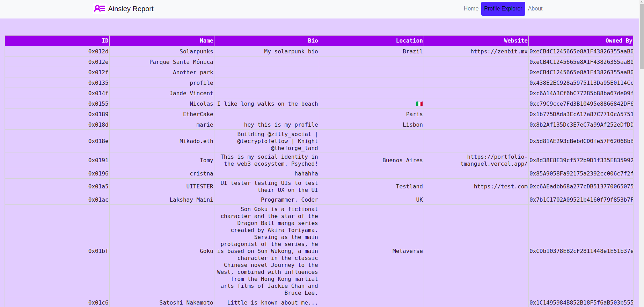Click the location Paris
Viewport: 644px width, 307px height.
414,114
